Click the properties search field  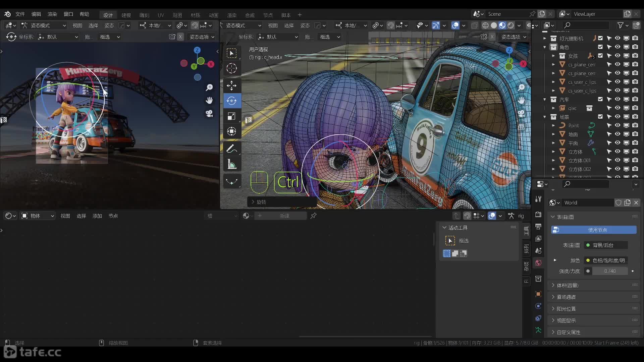click(x=586, y=184)
